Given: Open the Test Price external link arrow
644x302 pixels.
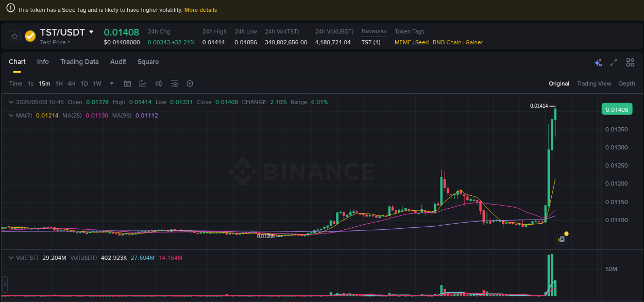Looking at the screenshot, I should [x=70, y=43].
